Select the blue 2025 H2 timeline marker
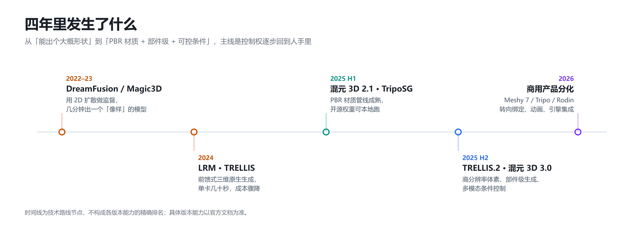 pos(458,132)
